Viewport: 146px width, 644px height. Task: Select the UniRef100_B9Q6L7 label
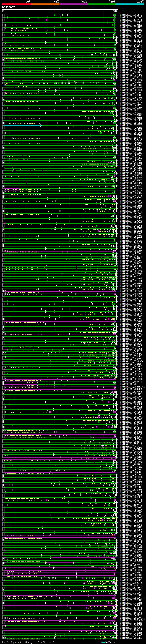click(131, 369)
